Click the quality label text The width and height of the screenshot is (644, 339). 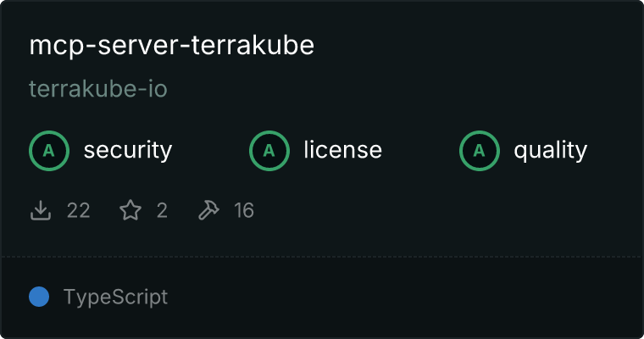[x=550, y=151]
